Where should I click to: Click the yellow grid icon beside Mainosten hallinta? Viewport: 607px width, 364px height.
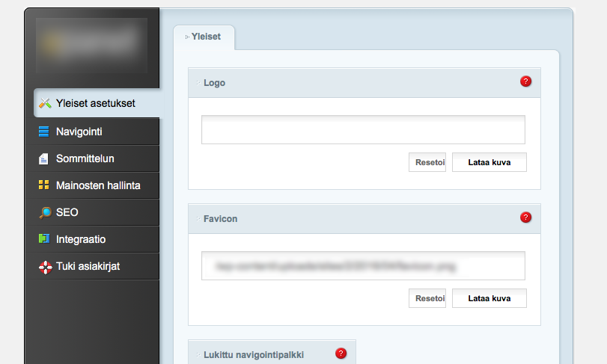click(43, 185)
